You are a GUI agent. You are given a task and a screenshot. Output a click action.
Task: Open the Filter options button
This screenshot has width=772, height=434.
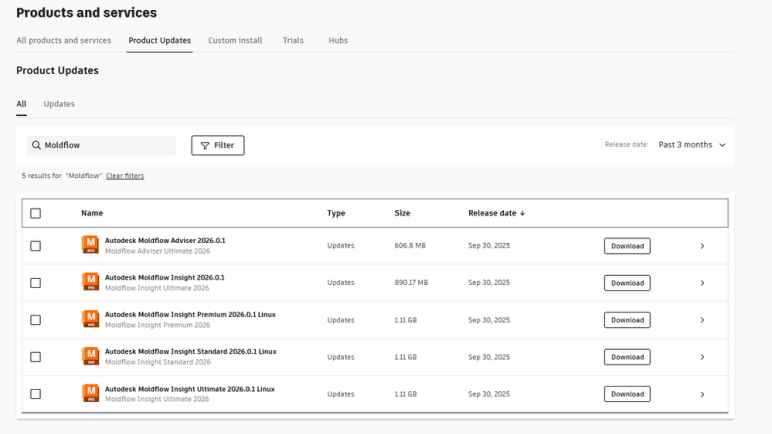(217, 145)
